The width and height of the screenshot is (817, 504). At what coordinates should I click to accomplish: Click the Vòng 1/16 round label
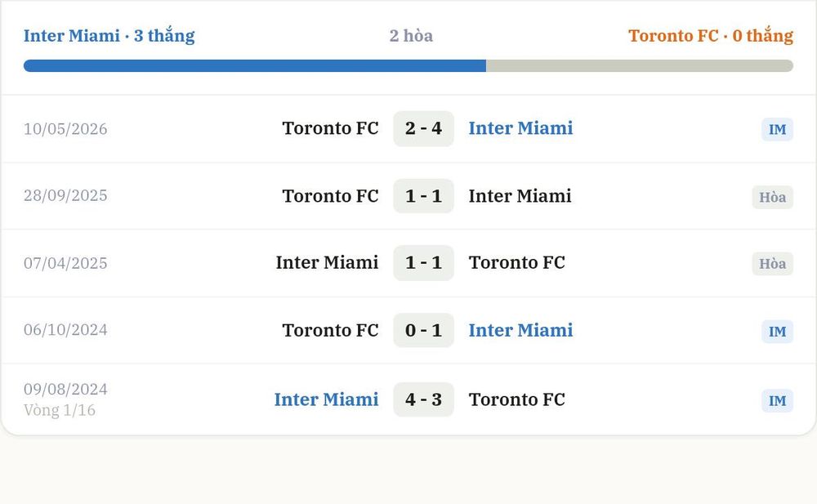60,410
